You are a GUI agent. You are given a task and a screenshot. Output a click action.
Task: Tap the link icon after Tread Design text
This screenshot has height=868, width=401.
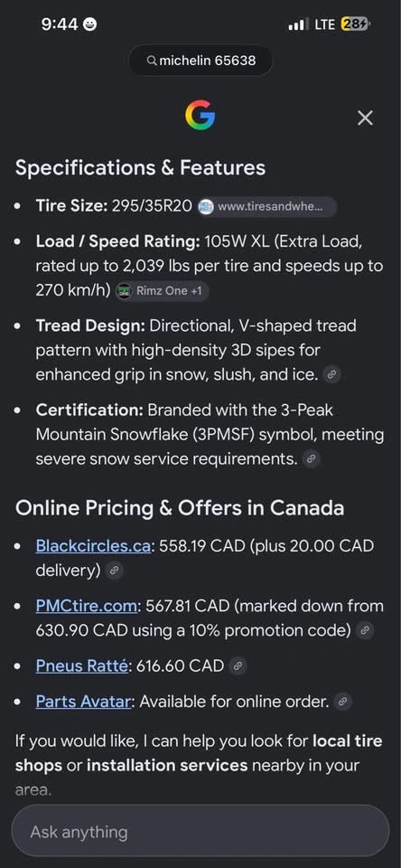pyautogui.click(x=331, y=374)
